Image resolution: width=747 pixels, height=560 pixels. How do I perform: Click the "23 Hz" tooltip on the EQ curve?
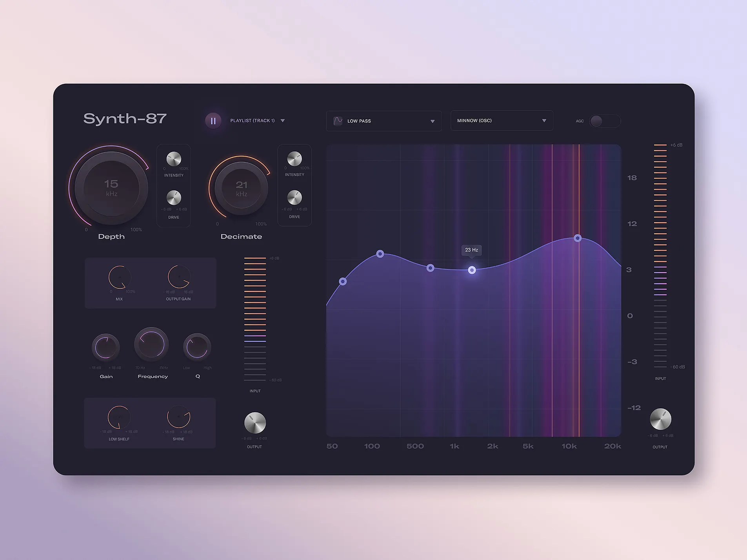471,250
